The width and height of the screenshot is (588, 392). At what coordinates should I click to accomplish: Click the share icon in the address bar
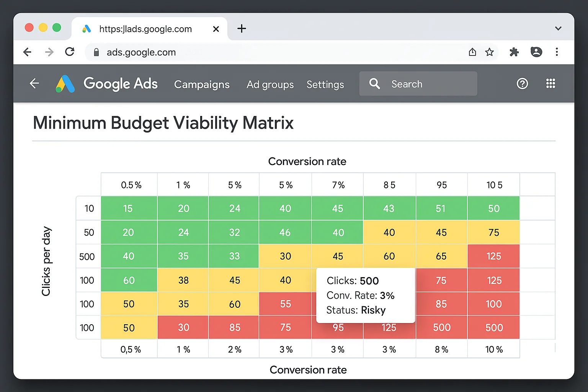click(x=472, y=52)
